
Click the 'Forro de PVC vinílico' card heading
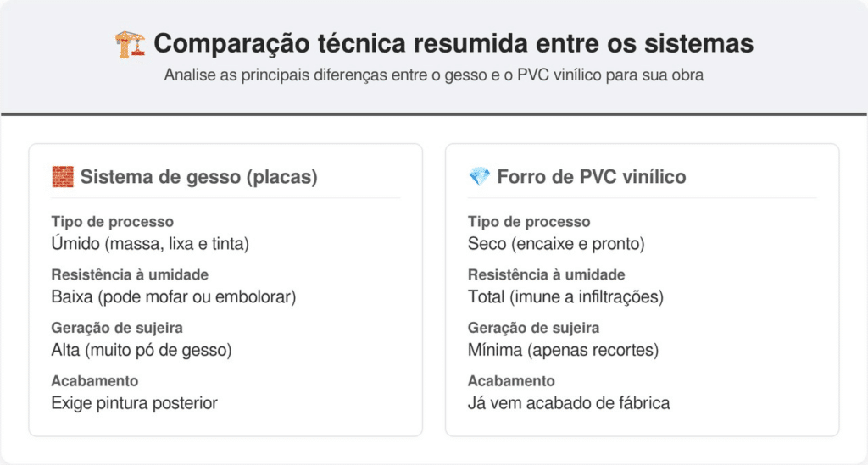click(x=592, y=178)
